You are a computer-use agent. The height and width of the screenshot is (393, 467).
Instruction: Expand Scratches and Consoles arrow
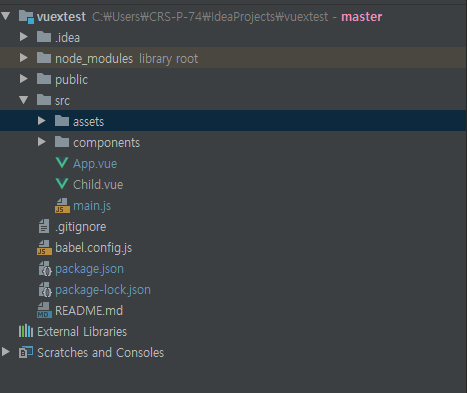5,352
